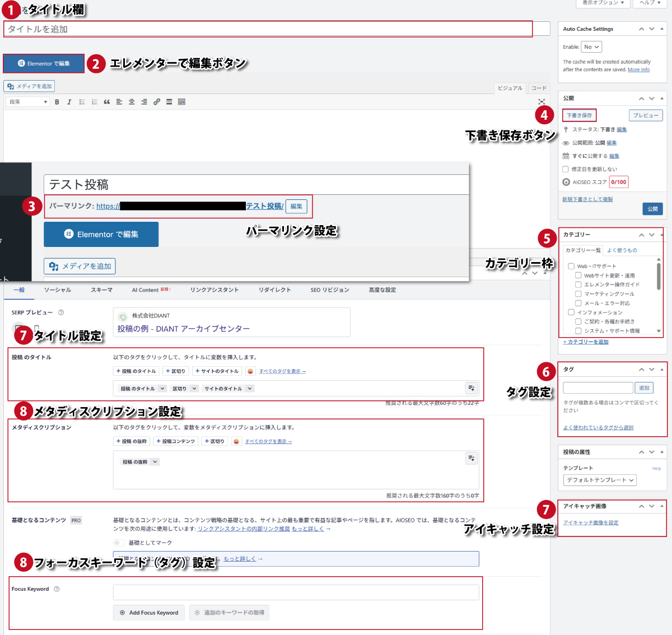Click the アイキャッチ画像を設定 link
The width and height of the screenshot is (672, 635).
(591, 522)
